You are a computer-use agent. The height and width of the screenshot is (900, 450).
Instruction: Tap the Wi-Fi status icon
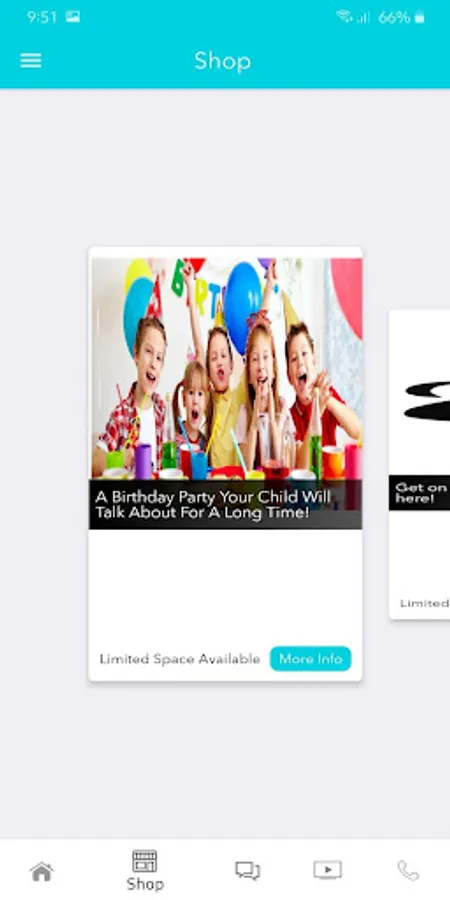pyautogui.click(x=344, y=17)
